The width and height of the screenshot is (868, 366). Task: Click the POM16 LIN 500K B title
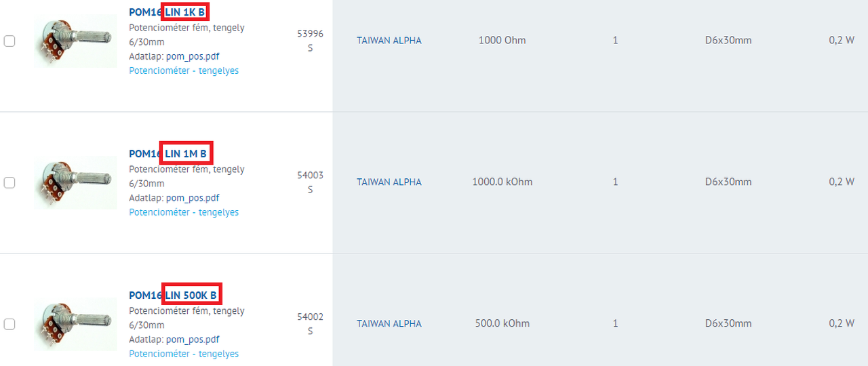pyautogui.click(x=173, y=296)
